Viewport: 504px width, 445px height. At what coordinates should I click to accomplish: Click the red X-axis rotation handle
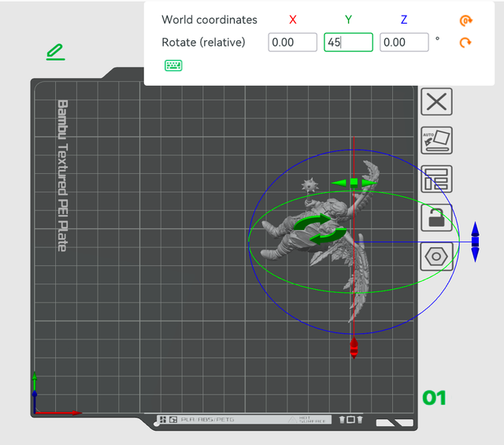point(354,347)
